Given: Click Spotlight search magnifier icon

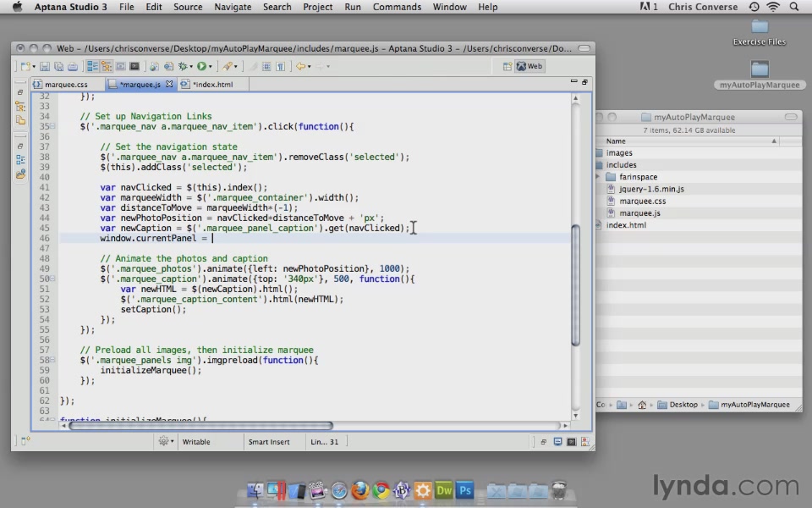Looking at the screenshot, I should (x=794, y=7).
